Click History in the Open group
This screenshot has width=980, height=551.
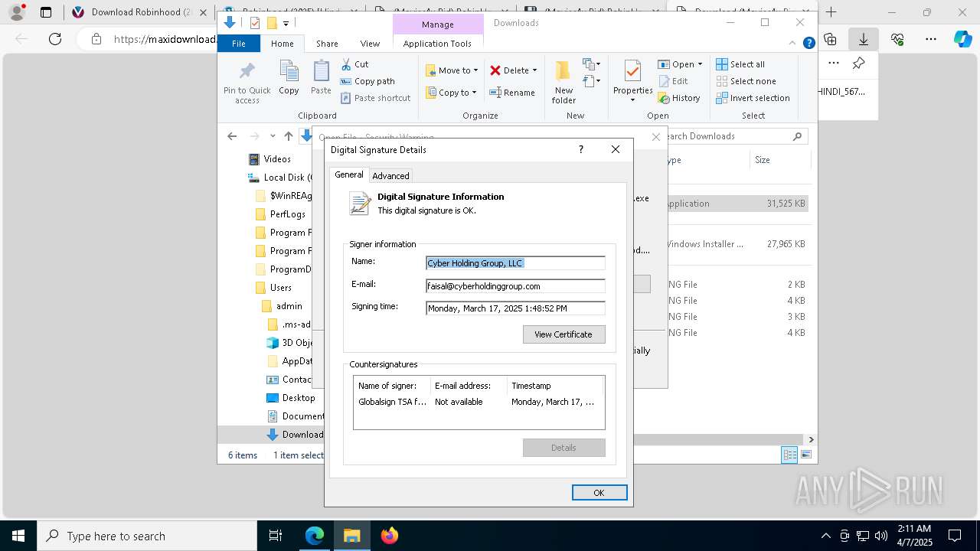click(x=679, y=98)
